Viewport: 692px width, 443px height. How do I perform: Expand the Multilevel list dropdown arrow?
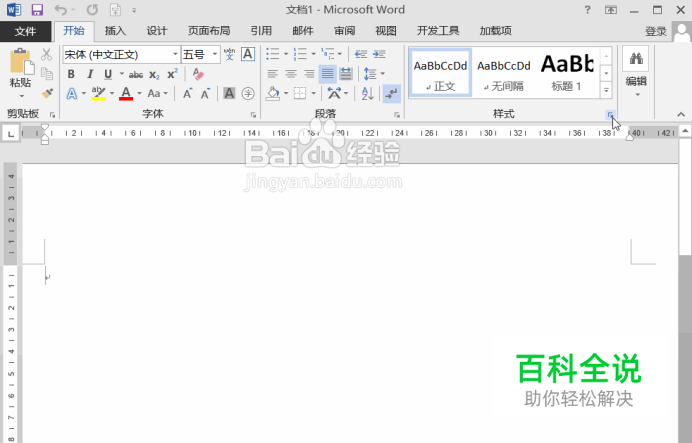pyautogui.click(x=340, y=54)
